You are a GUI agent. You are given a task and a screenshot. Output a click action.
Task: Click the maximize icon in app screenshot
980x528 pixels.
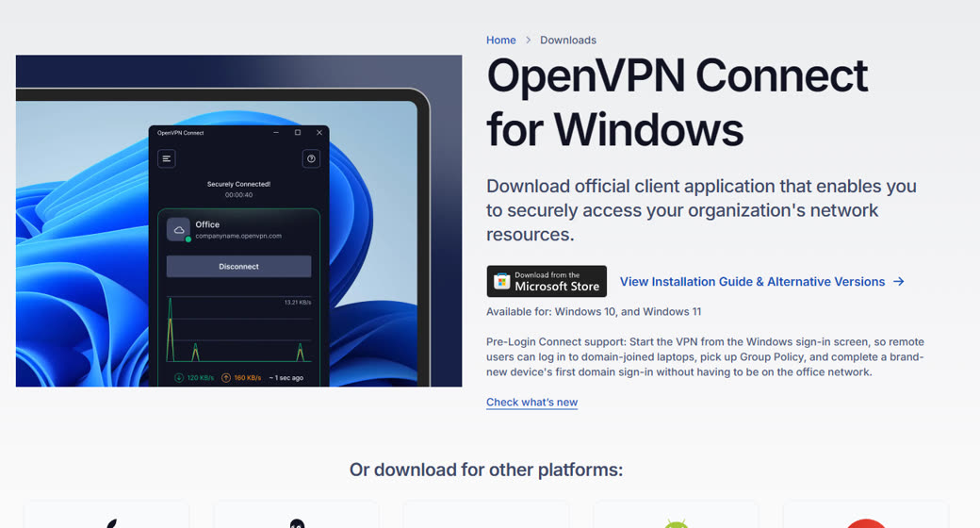[298, 133]
